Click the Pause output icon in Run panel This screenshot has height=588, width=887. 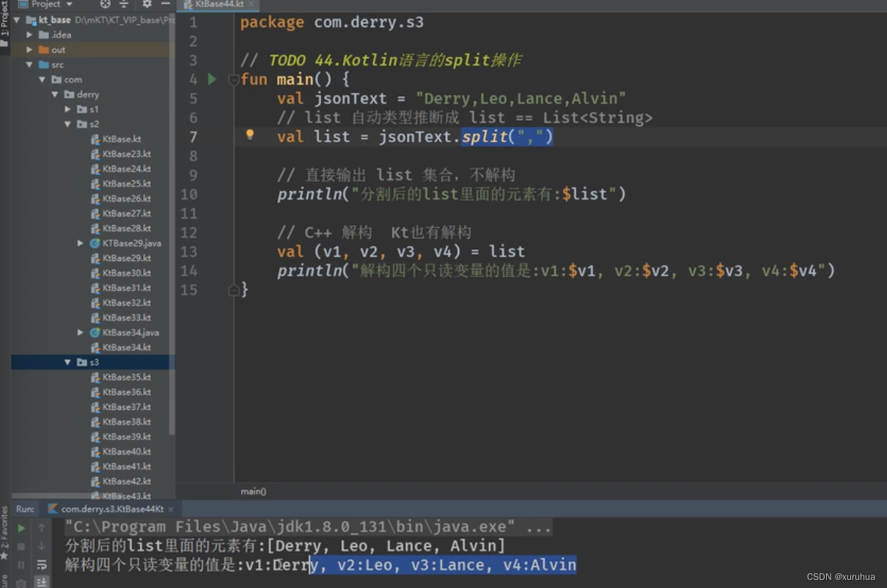pyautogui.click(x=21, y=565)
